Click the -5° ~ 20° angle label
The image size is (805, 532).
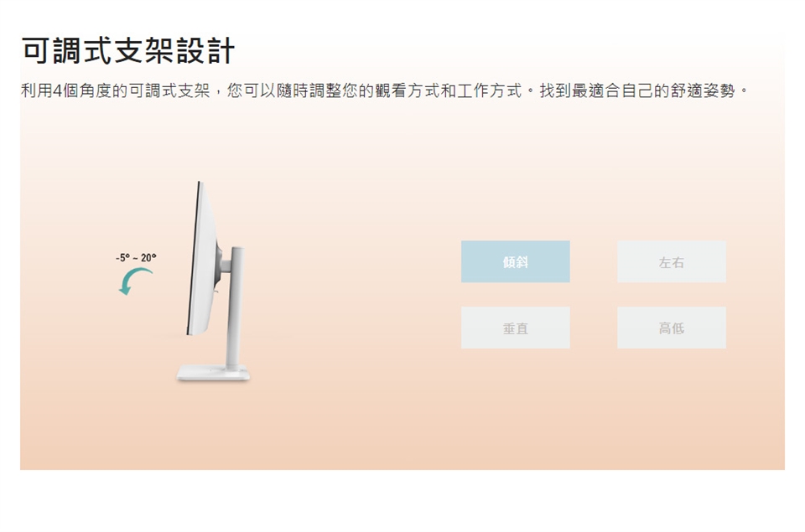[136, 257]
